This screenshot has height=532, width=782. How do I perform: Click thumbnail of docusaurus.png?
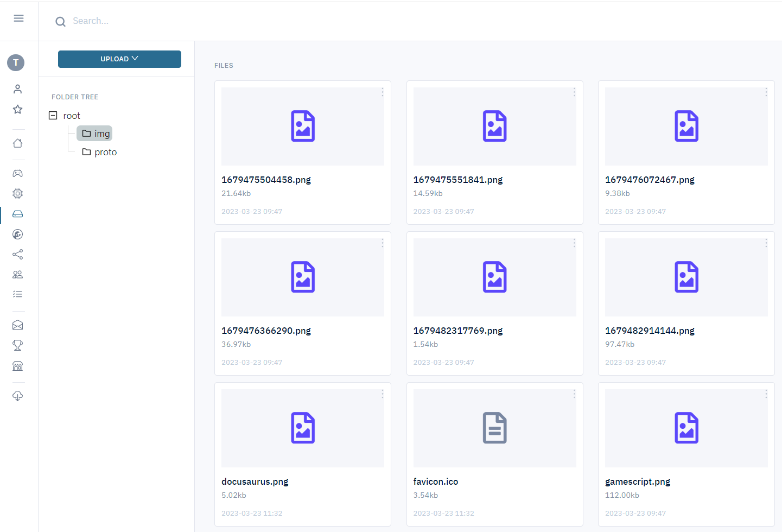tap(303, 428)
